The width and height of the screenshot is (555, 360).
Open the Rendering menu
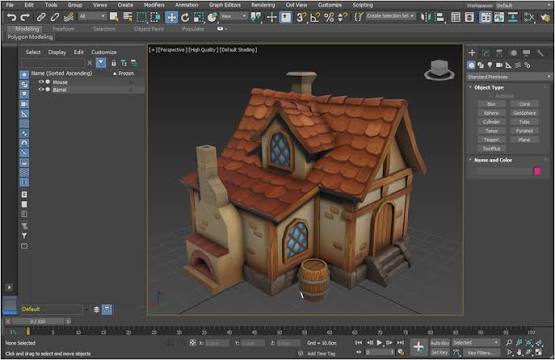tap(263, 5)
